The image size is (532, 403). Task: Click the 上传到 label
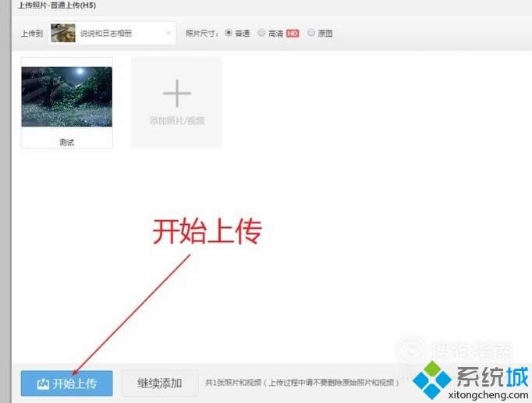(x=32, y=34)
